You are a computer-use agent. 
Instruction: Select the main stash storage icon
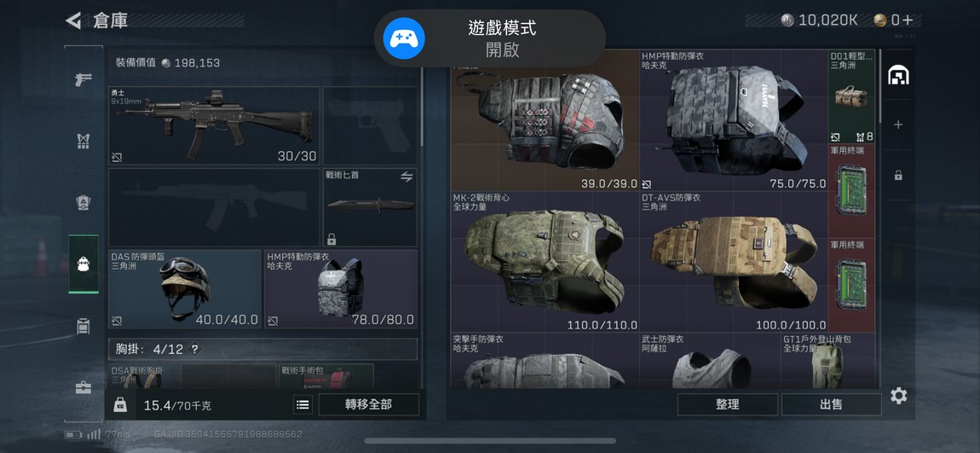tap(898, 75)
